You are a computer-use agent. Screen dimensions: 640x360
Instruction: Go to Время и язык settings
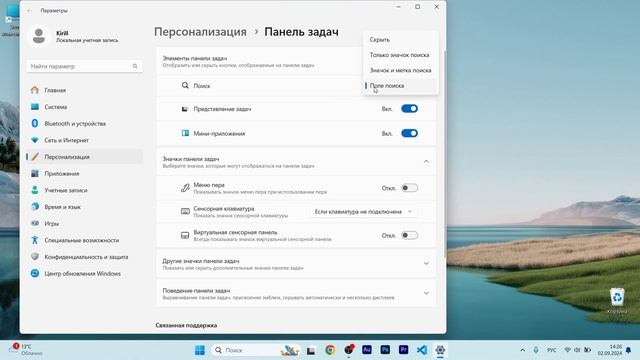84,207
